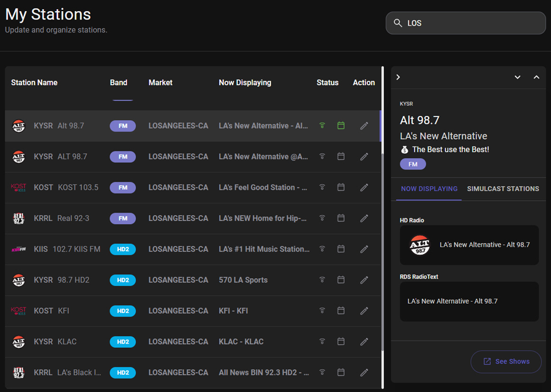Open calendar icon for 98.7 HD2 row
551x392 pixels.
click(341, 279)
